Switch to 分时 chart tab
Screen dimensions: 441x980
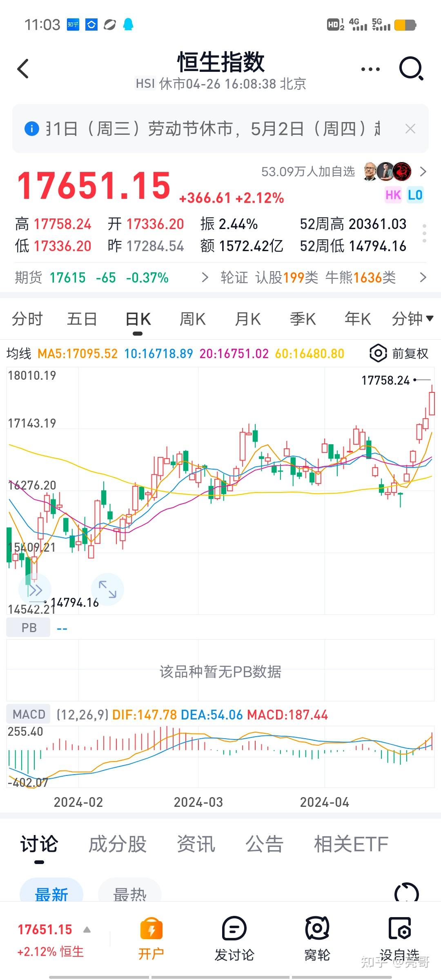pos(27,319)
